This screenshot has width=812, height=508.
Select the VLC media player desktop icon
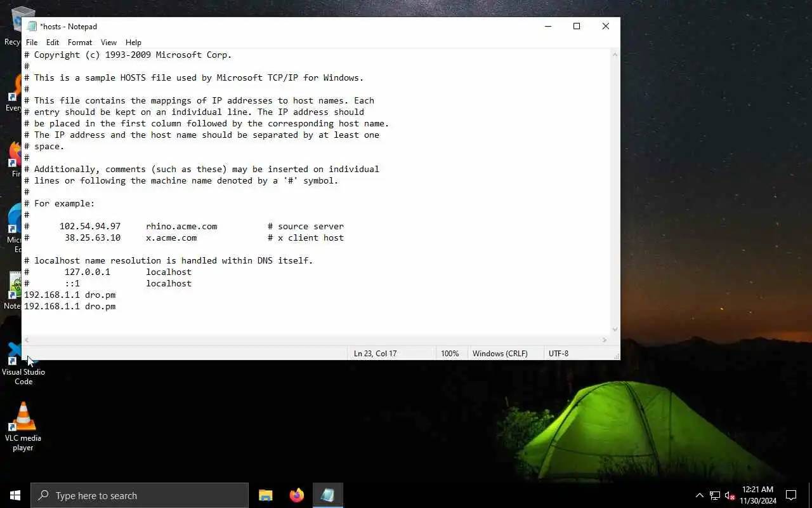tap(23, 427)
